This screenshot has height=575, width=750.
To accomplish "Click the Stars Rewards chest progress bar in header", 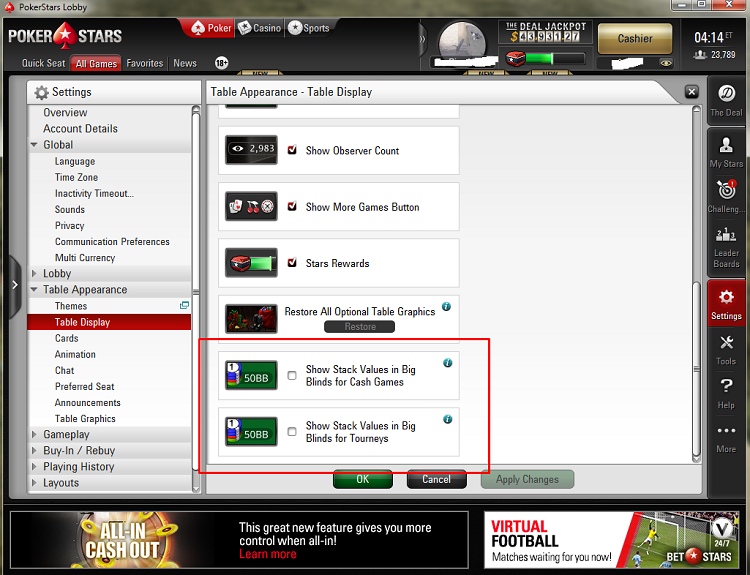I will (546, 59).
